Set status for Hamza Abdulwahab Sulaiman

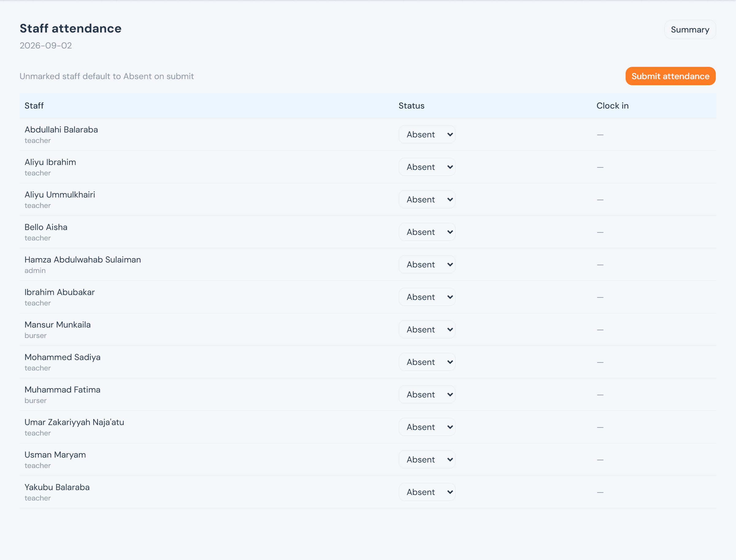[x=427, y=264]
